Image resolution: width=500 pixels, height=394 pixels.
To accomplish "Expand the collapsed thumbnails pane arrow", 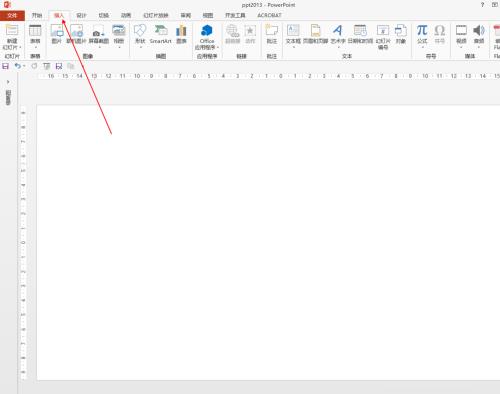I will tap(8, 82).
